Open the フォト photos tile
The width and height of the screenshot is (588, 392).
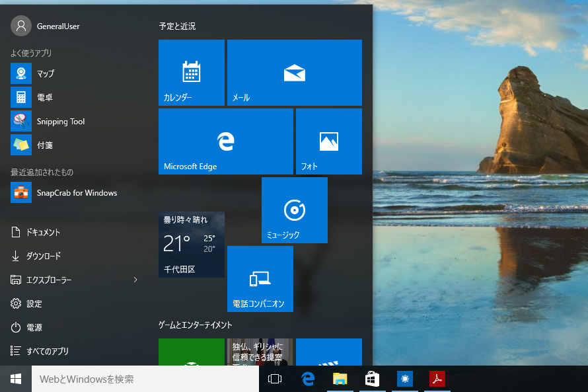(329, 141)
